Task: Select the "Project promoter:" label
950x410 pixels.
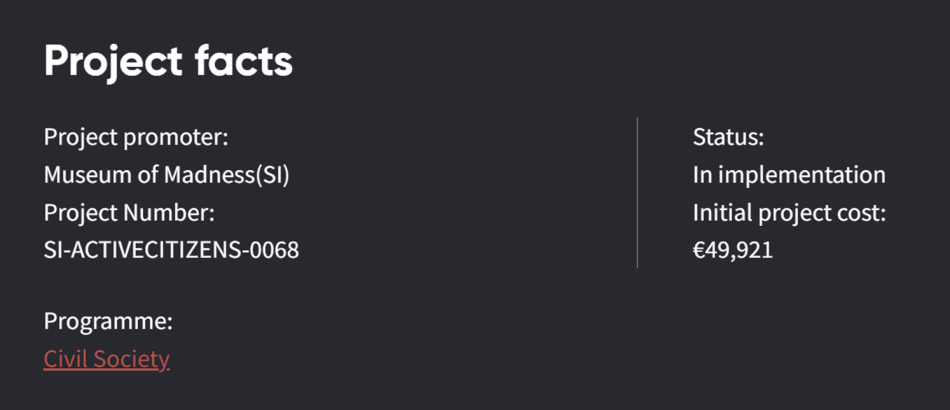Action: pyautogui.click(x=136, y=137)
